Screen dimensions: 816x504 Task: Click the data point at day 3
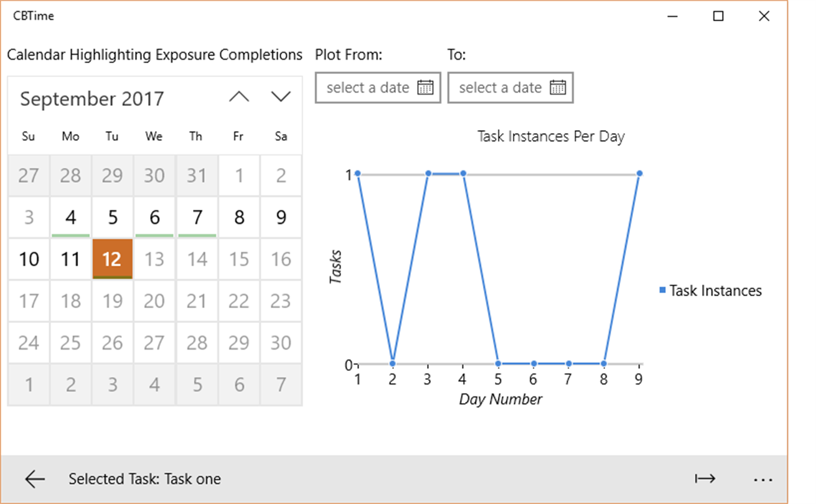428,174
